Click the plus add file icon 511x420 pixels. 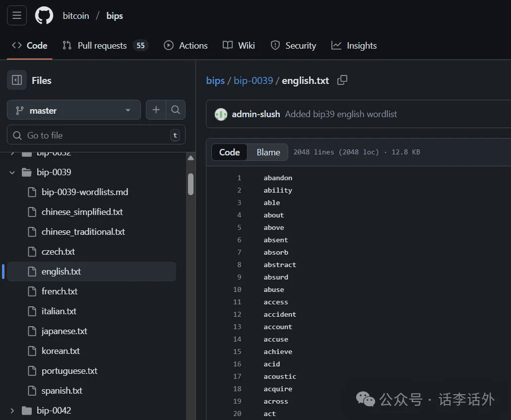156,110
